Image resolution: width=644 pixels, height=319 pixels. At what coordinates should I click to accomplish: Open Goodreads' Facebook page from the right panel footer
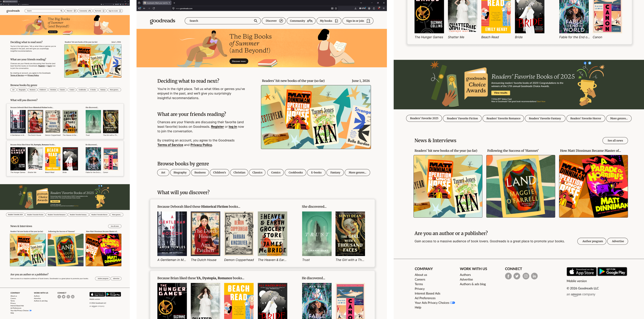[508, 276]
